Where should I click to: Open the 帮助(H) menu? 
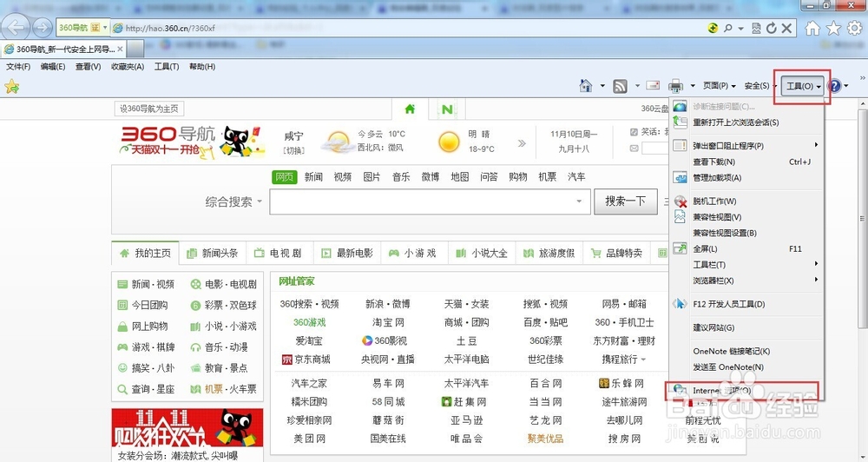point(202,67)
